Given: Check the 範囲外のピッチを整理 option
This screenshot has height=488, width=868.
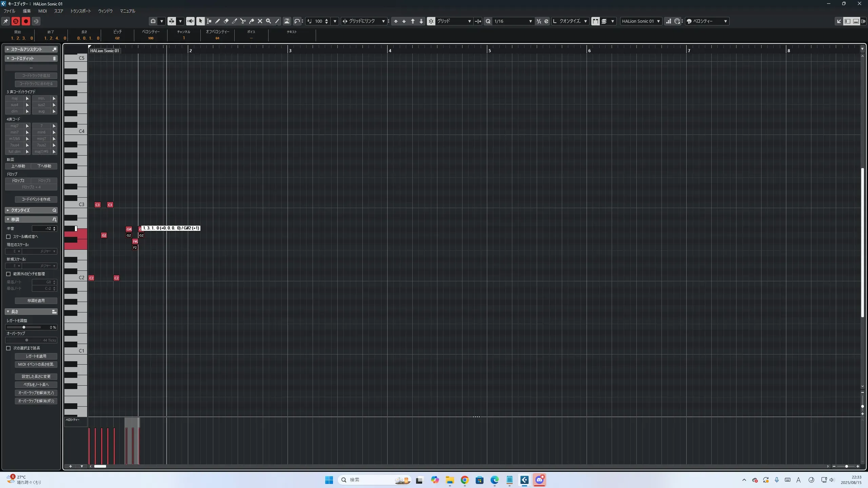Looking at the screenshot, I should (x=8, y=274).
